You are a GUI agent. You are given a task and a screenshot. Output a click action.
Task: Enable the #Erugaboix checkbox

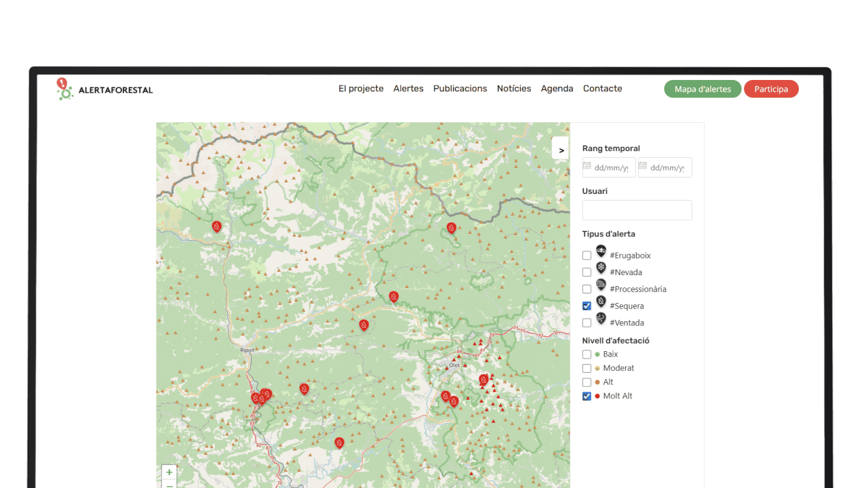point(587,256)
